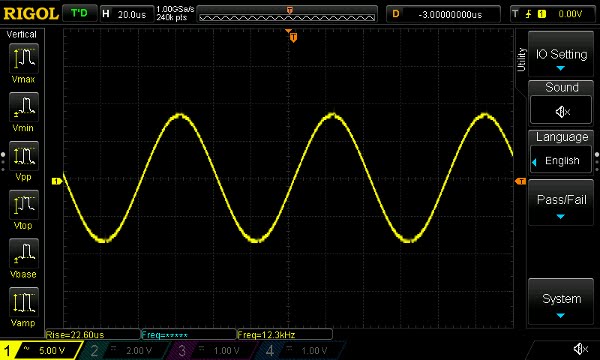Viewport: 600px width, 360px height.
Task: Select the Vamp measurement icon
Action: click(23, 301)
